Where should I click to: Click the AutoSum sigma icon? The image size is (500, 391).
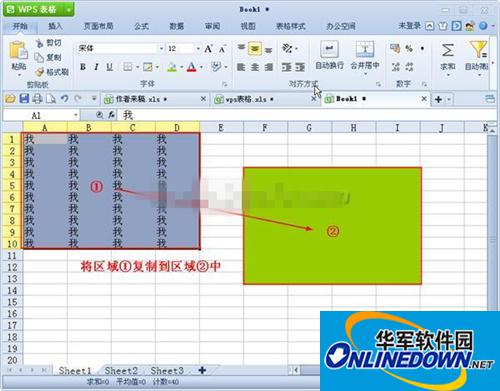coord(448,51)
